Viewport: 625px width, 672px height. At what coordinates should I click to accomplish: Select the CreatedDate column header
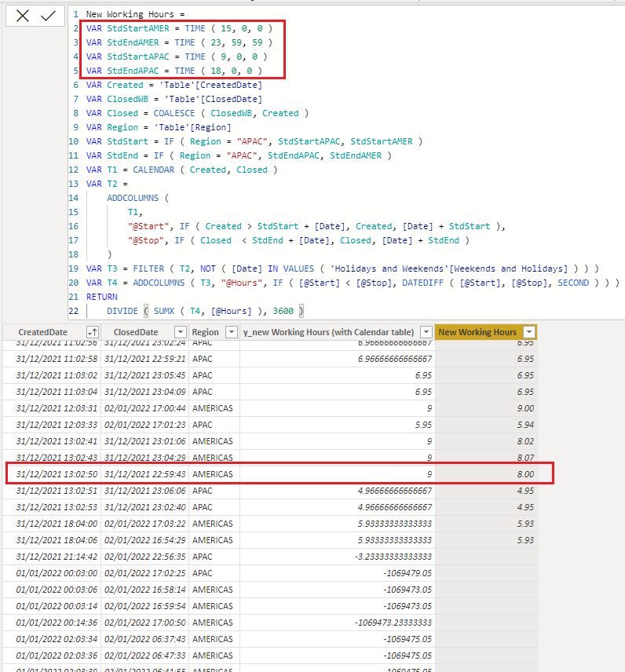click(43, 332)
